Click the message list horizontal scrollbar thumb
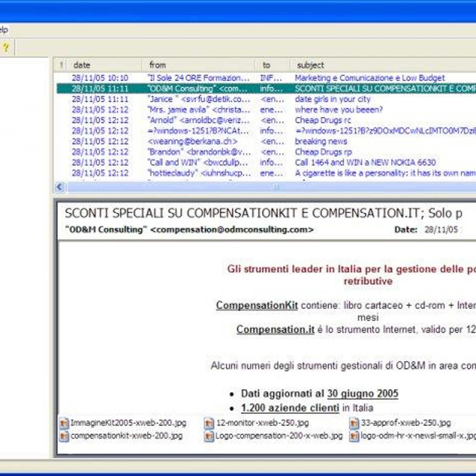 pos(272,187)
